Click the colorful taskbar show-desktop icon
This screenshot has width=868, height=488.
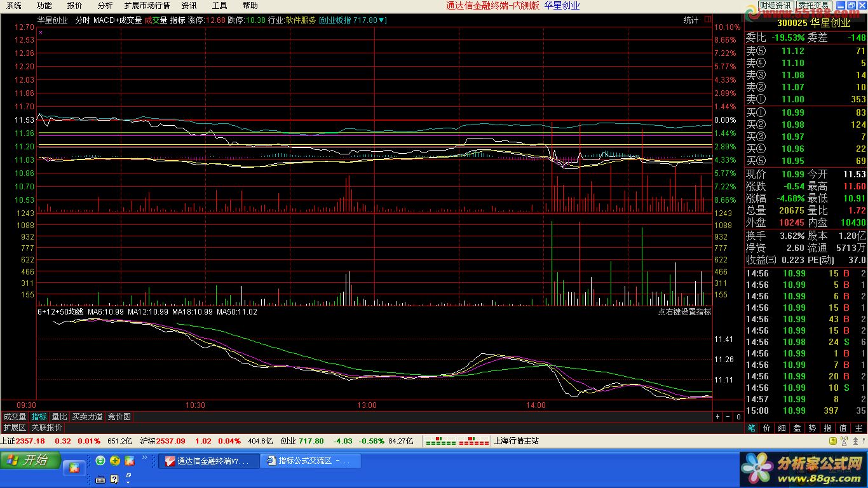pos(74,468)
